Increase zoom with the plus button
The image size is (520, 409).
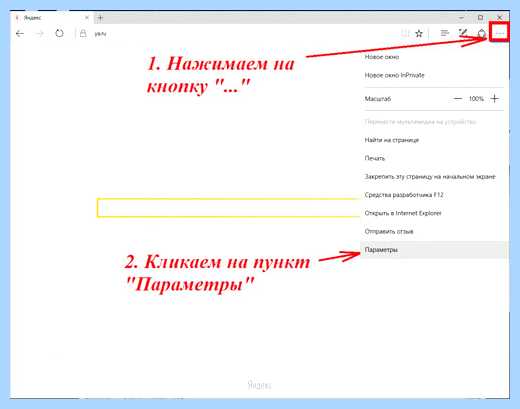(x=495, y=99)
